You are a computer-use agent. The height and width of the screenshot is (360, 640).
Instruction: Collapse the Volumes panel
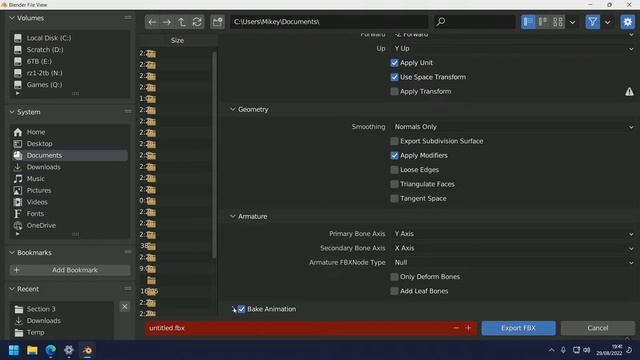point(12,18)
